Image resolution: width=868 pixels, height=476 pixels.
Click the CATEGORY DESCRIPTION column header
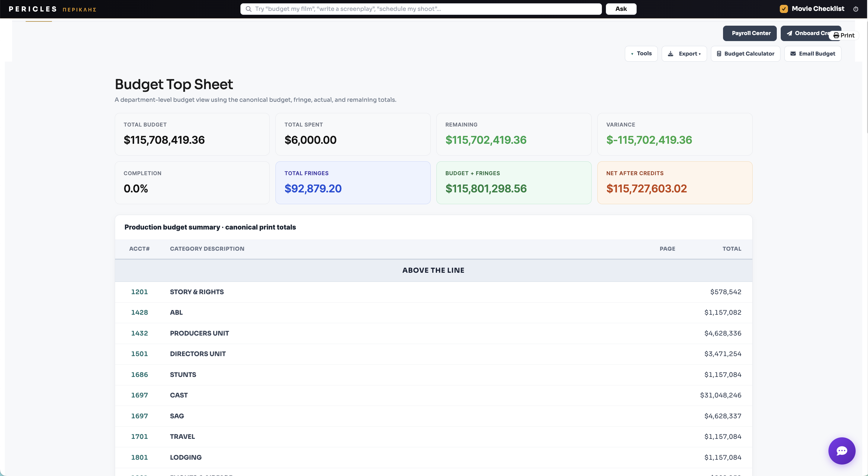pos(207,249)
